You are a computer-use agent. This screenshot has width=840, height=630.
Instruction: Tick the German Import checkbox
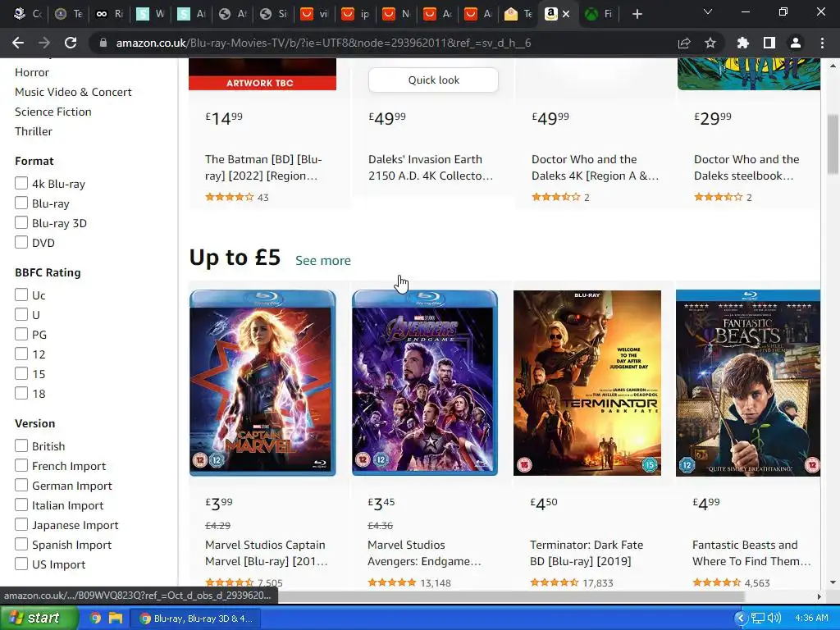coord(21,486)
